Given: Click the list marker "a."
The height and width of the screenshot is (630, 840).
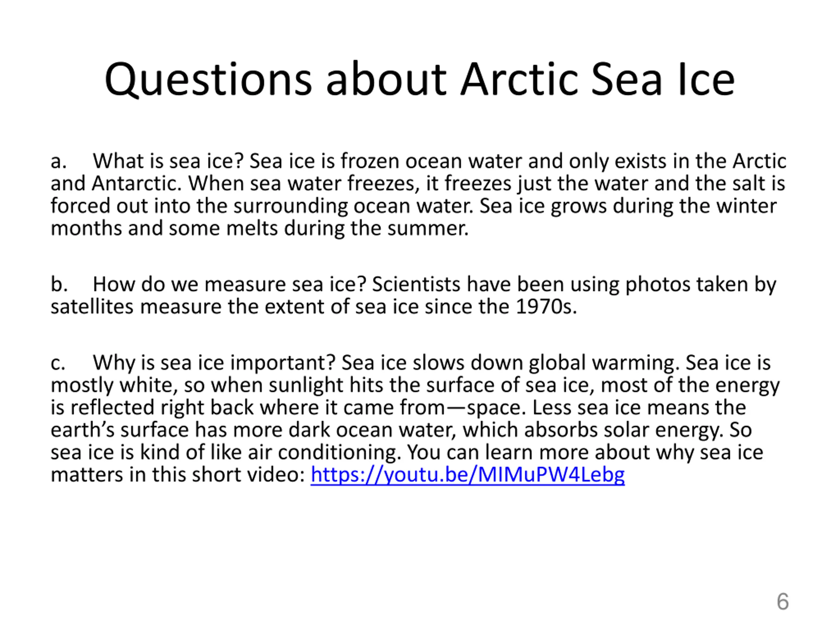Looking at the screenshot, I should point(58,161).
